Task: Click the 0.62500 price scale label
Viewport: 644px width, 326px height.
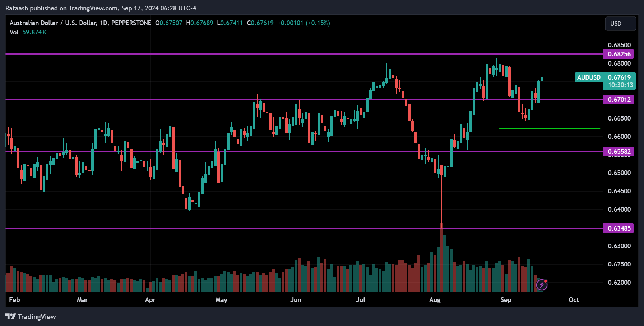Action: (619, 264)
